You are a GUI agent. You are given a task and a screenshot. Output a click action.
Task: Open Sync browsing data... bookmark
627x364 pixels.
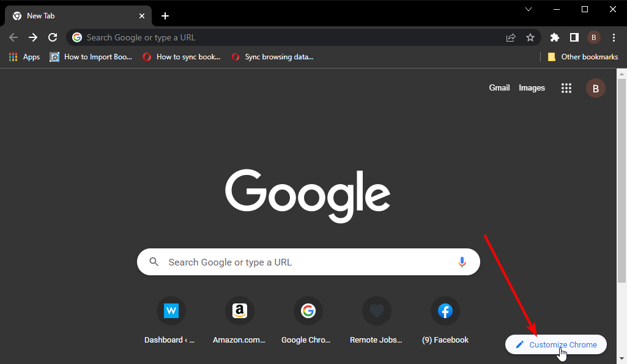point(273,57)
